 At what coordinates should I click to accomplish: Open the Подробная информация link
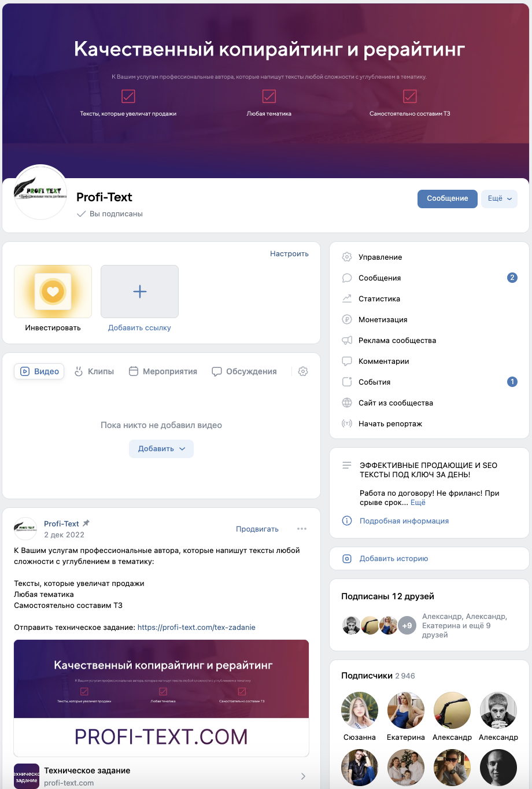point(404,521)
